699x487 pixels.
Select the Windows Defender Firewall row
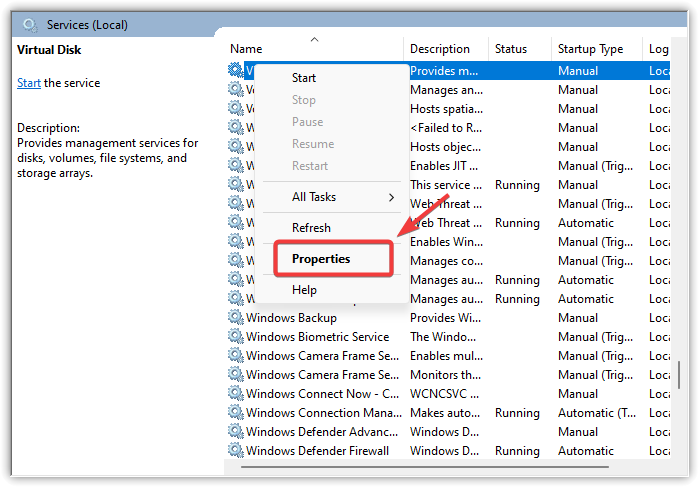click(318, 451)
